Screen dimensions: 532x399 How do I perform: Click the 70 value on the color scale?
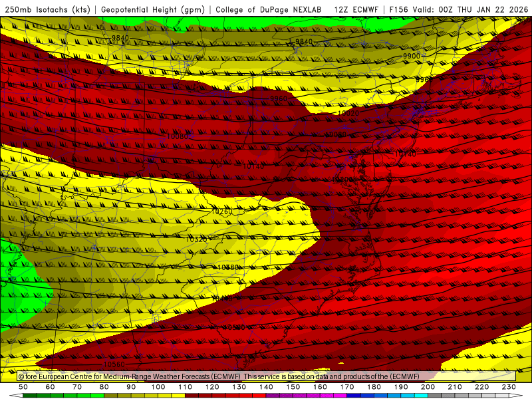tap(77, 387)
